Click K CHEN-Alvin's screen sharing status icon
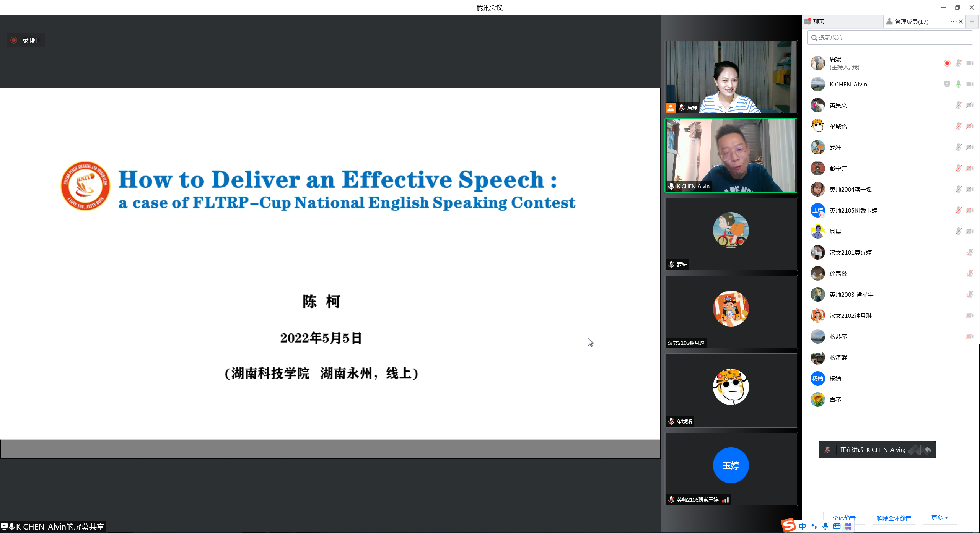Image resolution: width=980 pixels, height=533 pixels. [x=947, y=84]
